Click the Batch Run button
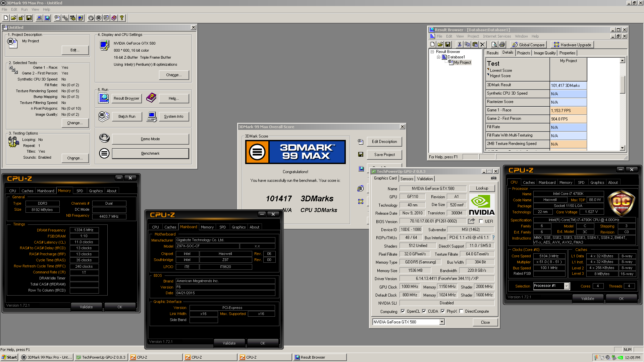Image resolution: width=644 pixels, height=362 pixels. [127, 116]
